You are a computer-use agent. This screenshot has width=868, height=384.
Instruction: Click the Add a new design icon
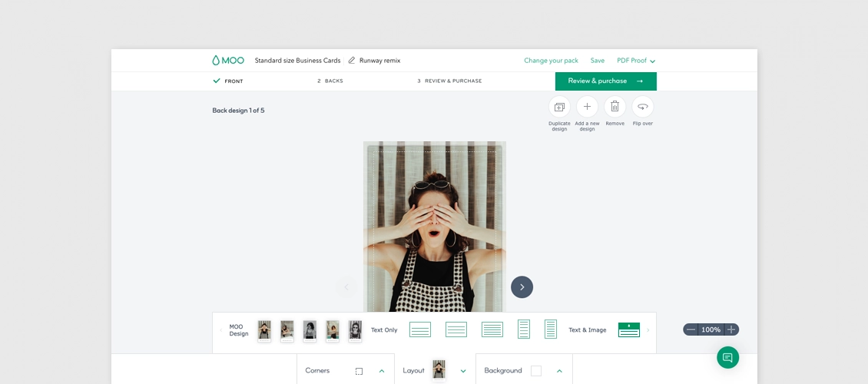587,107
